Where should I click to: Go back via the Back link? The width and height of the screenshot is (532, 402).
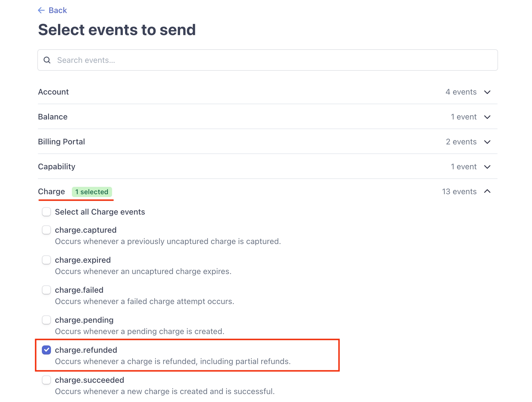(x=58, y=10)
